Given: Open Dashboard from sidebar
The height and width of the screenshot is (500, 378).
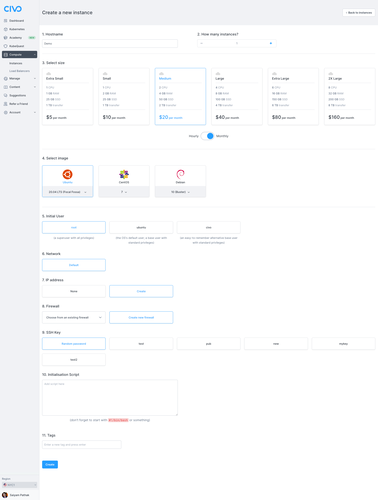Looking at the screenshot, I should [16, 21].
